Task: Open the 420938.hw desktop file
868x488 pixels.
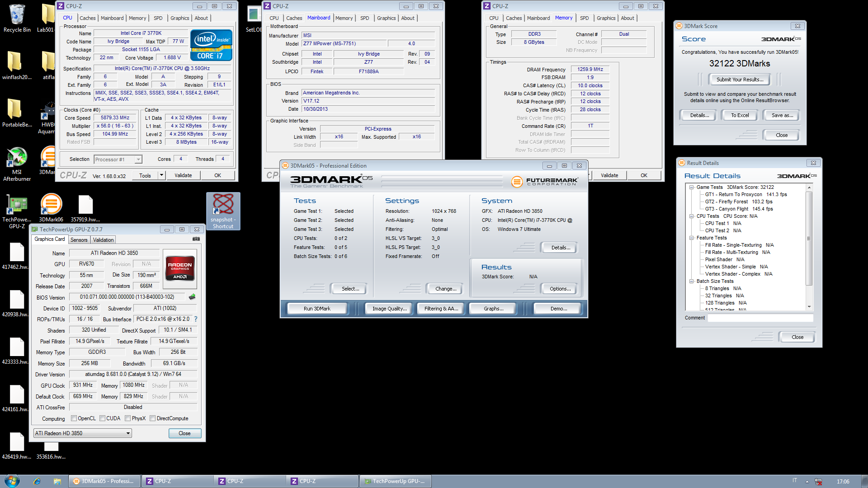Action: [17, 303]
